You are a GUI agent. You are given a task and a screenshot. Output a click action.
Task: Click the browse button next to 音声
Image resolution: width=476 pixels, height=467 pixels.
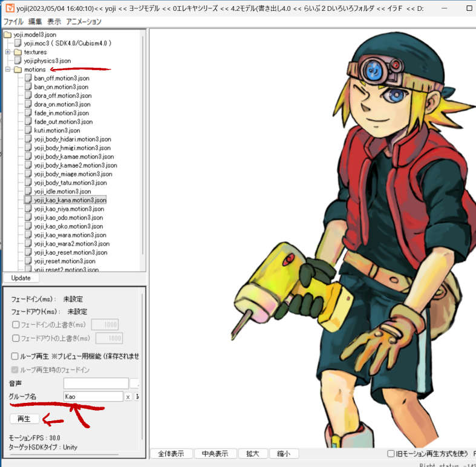(134, 383)
